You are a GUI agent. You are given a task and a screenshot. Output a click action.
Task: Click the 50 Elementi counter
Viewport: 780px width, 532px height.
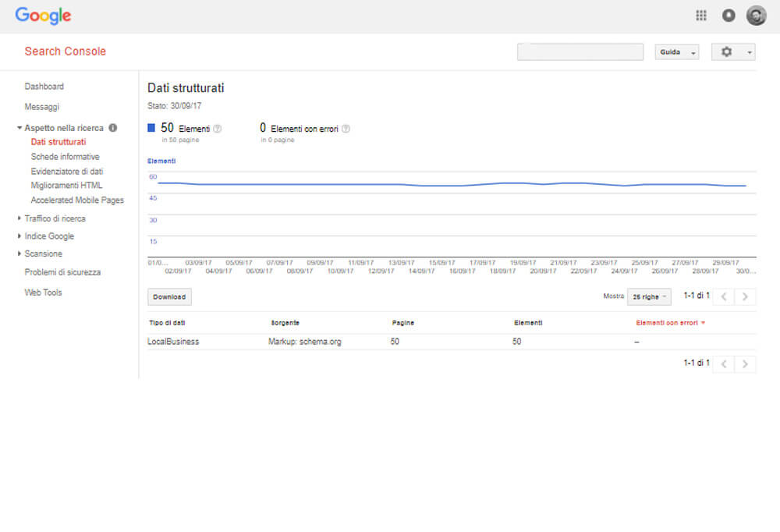[x=185, y=129]
